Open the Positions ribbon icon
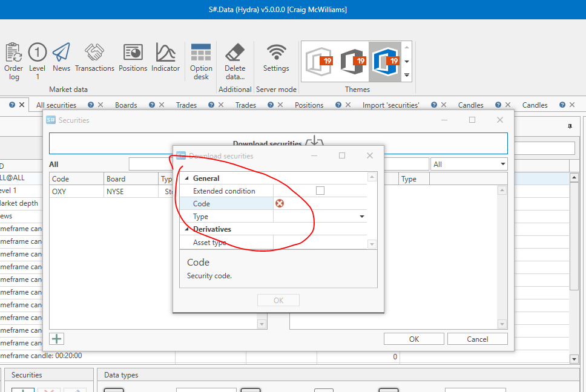 (x=133, y=57)
